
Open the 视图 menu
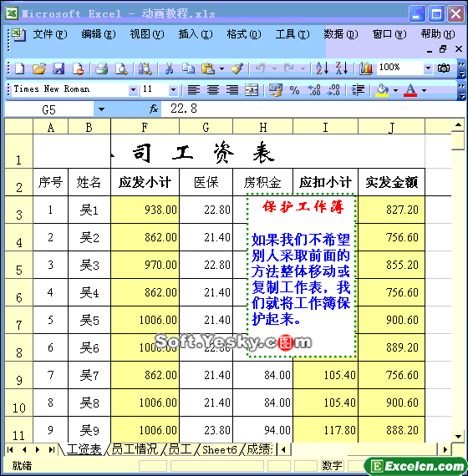click(147, 34)
